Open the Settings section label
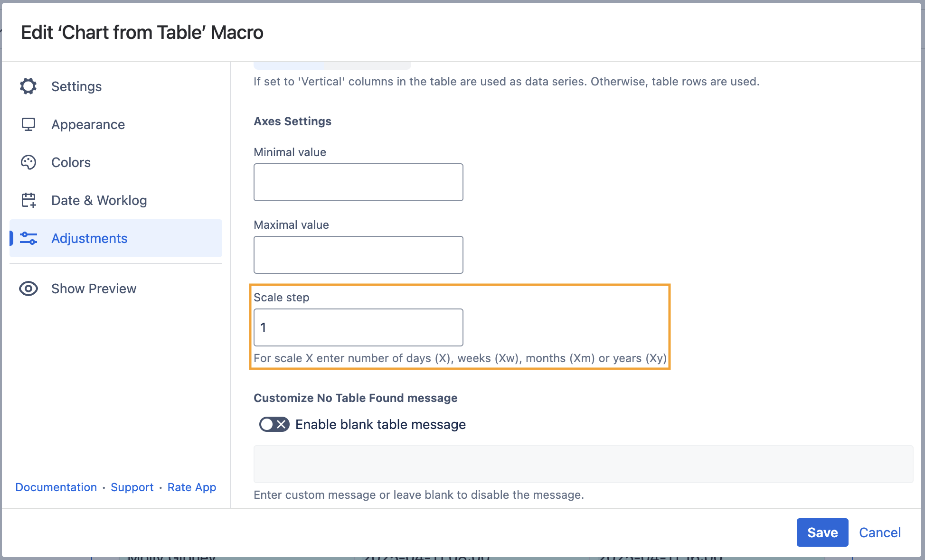 pos(76,86)
